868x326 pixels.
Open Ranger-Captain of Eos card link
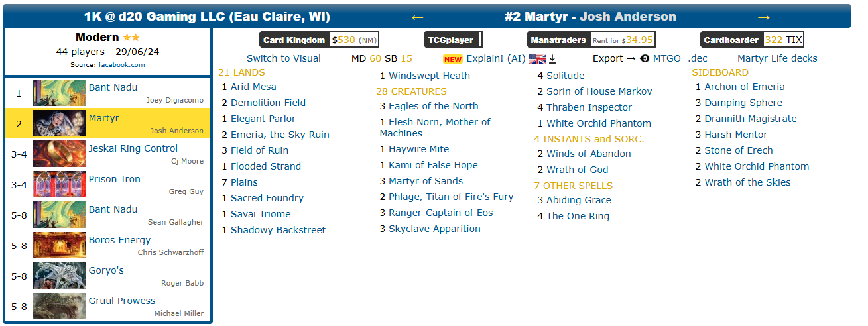pos(441,213)
